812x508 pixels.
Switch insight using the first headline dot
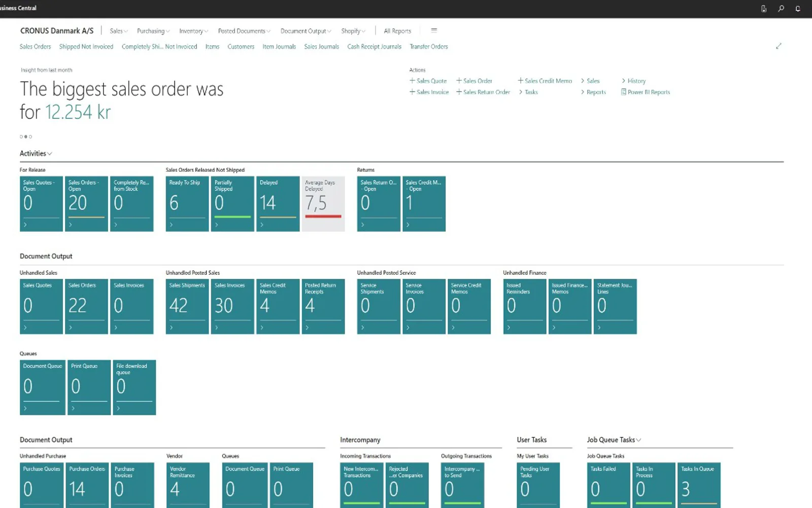[x=21, y=137]
